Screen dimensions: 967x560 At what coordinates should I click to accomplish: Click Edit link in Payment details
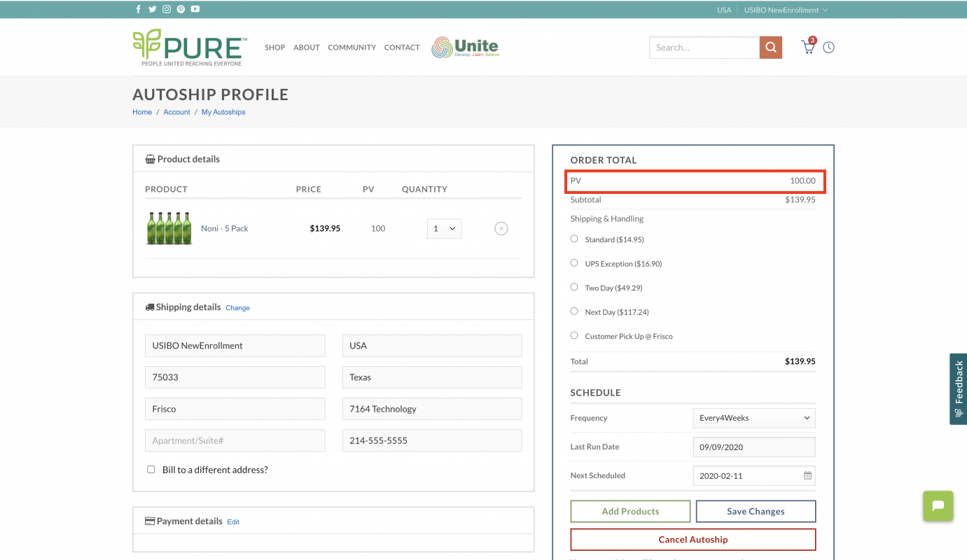233,522
